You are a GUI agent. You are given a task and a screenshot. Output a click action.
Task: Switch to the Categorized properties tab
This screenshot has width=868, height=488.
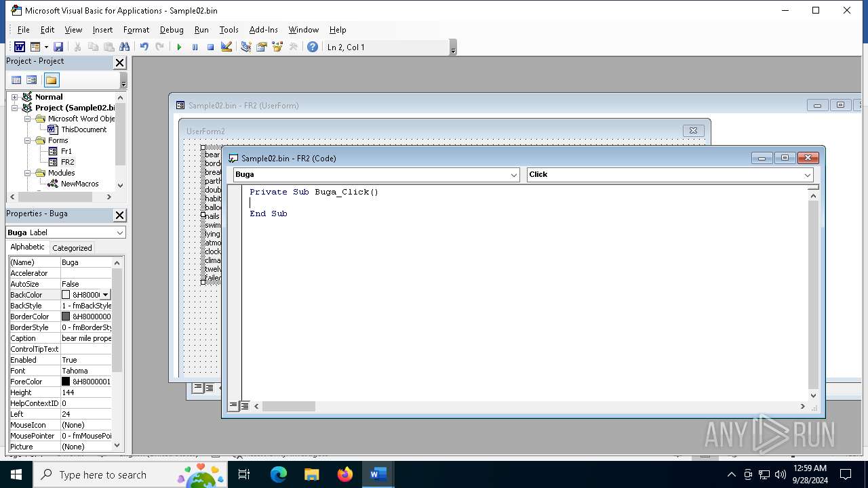[72, 248]
